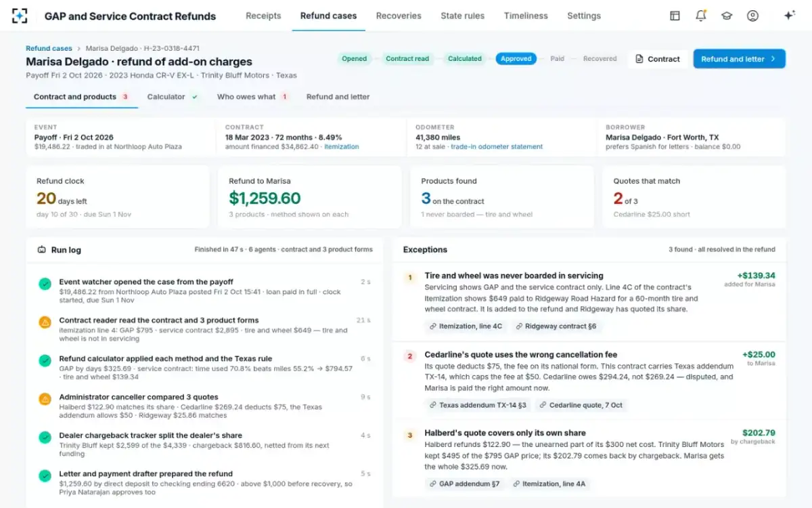Open the Settings section
812x508 pixels.
(x=584, y=16)
